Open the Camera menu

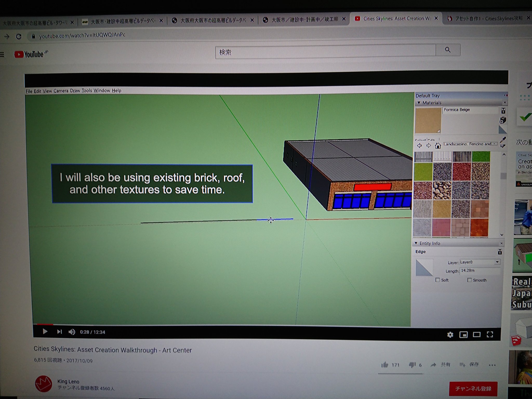[61, 91]
